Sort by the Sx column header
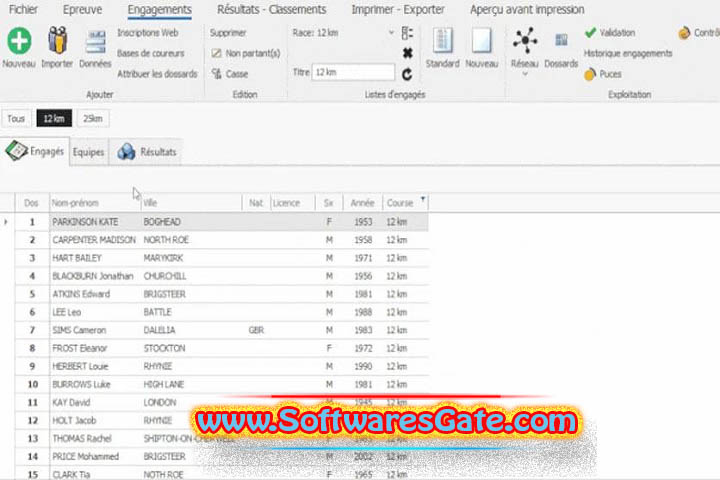The height and width of the screenshot is (480, 720). pyautogui.click(x=329, y=203)
